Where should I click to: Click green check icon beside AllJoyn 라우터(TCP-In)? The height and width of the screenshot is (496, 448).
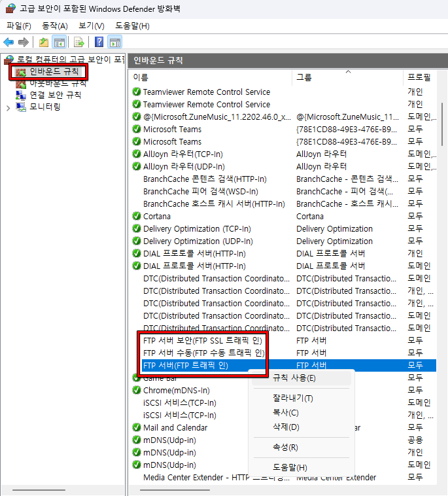click(x=137, y=154)
